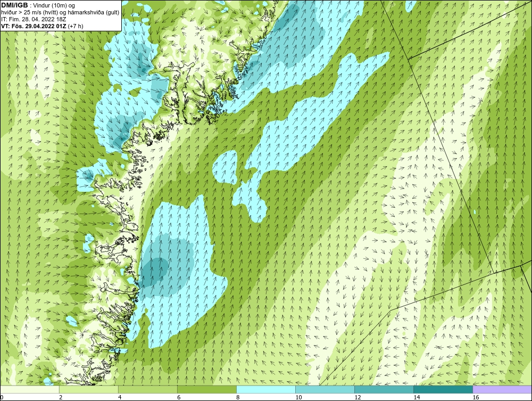Click the legend scale label '16'
This screenshot has height=401, width=532.
[x=475, y=398]
